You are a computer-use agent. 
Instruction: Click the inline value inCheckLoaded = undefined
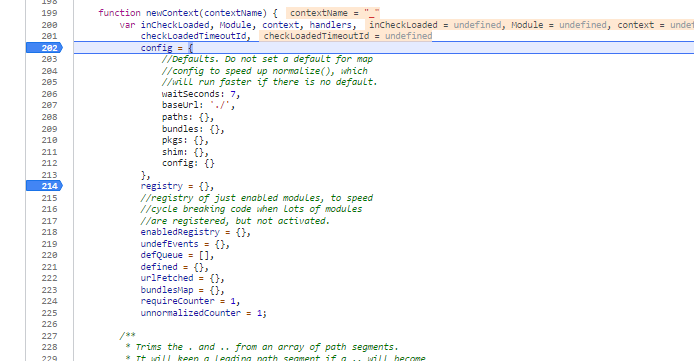436,25
